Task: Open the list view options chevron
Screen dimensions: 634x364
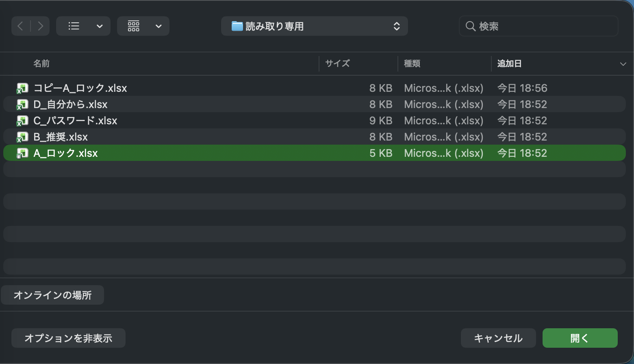Action: pos(100,26)
